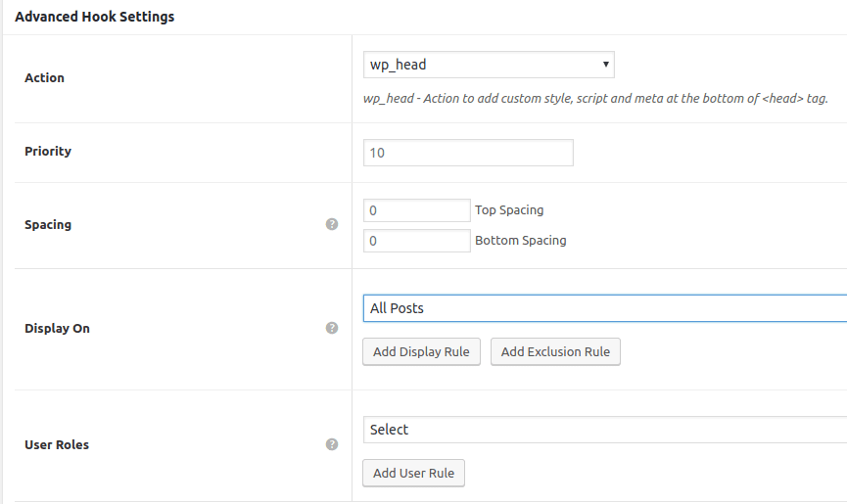847x504 pixels.
Task: Click the Action row label
Action: [x=44, y=77]
